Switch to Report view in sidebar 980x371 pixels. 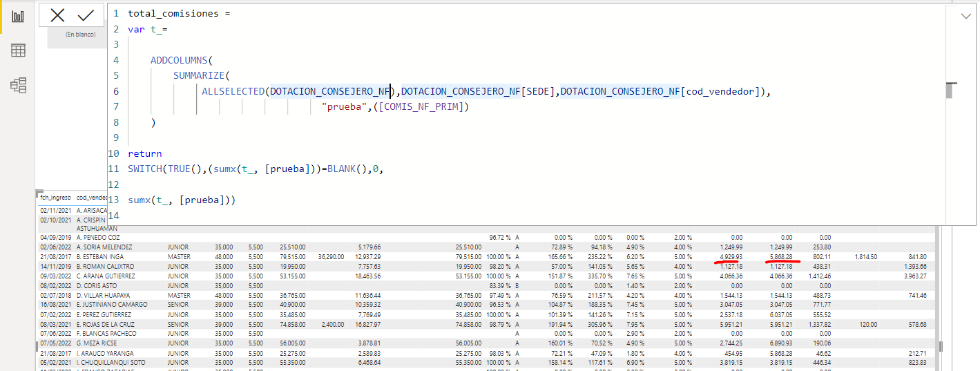(18, 16)
